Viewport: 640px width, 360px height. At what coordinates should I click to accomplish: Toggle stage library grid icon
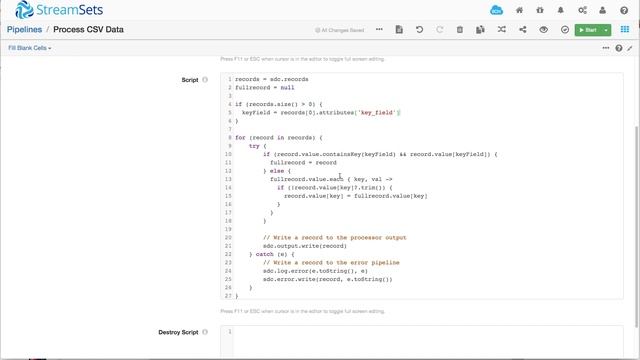click(624, 29)
